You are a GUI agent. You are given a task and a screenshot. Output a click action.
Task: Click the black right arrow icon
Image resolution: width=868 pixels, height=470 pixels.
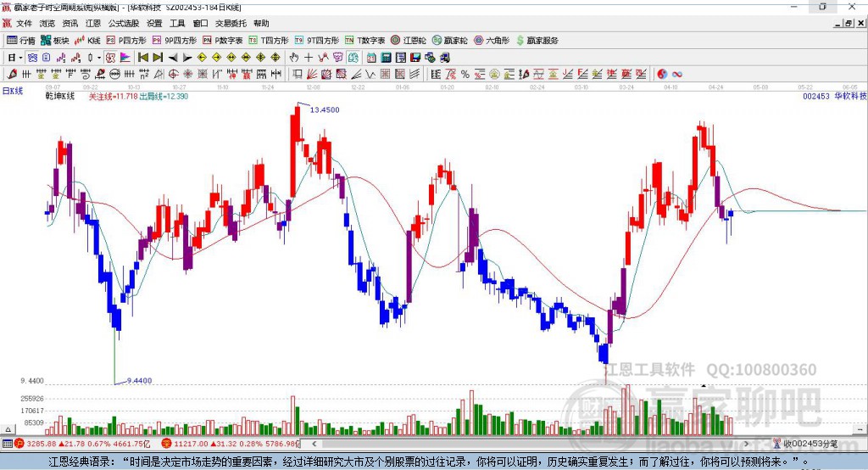pos(187,58)
